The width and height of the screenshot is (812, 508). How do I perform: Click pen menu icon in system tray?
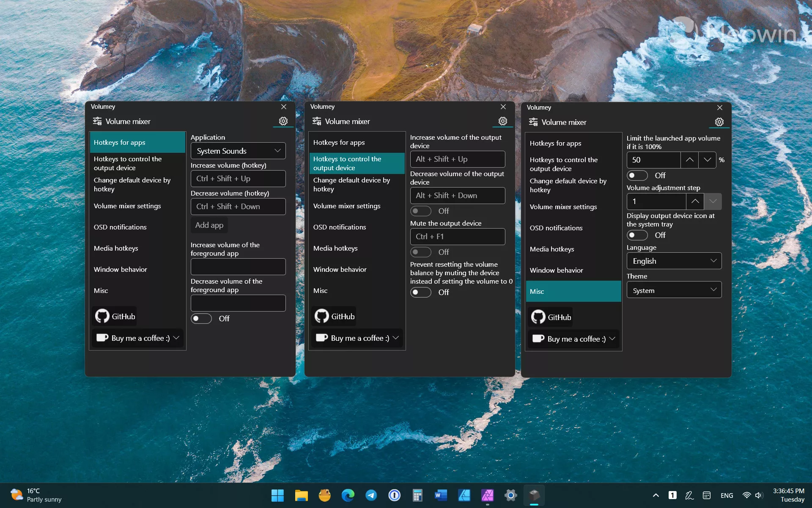pyautogui.click(x=689, y=495)
